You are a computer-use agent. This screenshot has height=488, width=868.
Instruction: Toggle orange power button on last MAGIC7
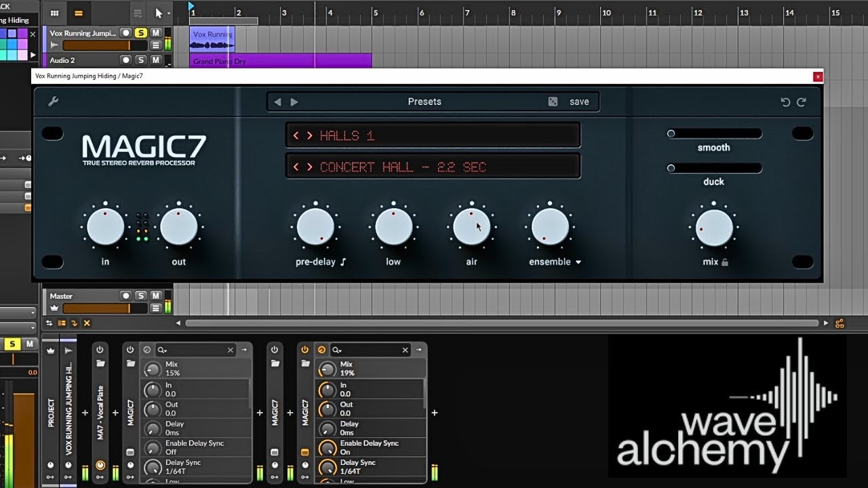(304, 350)
